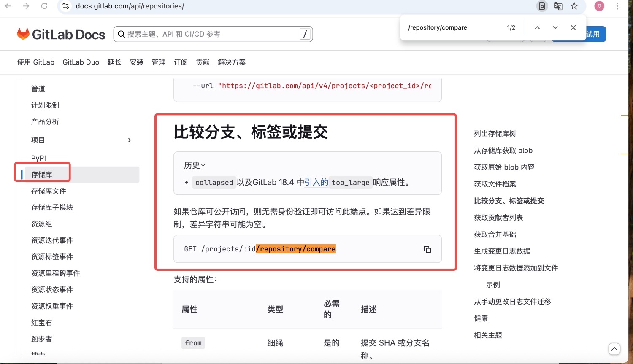Image resolution: width=633 pixels, height=364 pixels.
Task: Select '存储库文件' in sidebar
Action: pyautogui.click(x=49, y=191)
